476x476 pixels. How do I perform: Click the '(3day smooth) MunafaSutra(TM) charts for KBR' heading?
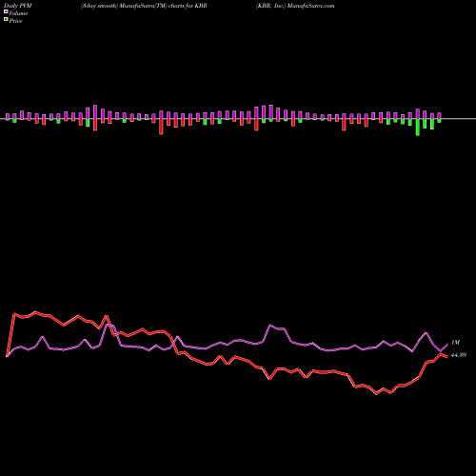(x=144, y=6)
